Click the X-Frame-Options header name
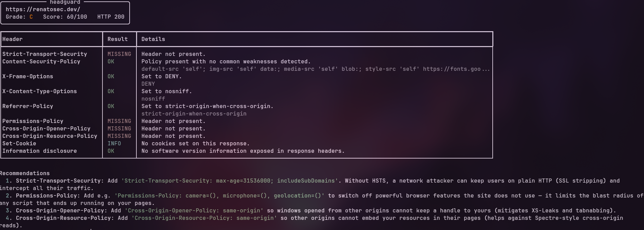Screen dimensions: 644x230 pos(28,76)
